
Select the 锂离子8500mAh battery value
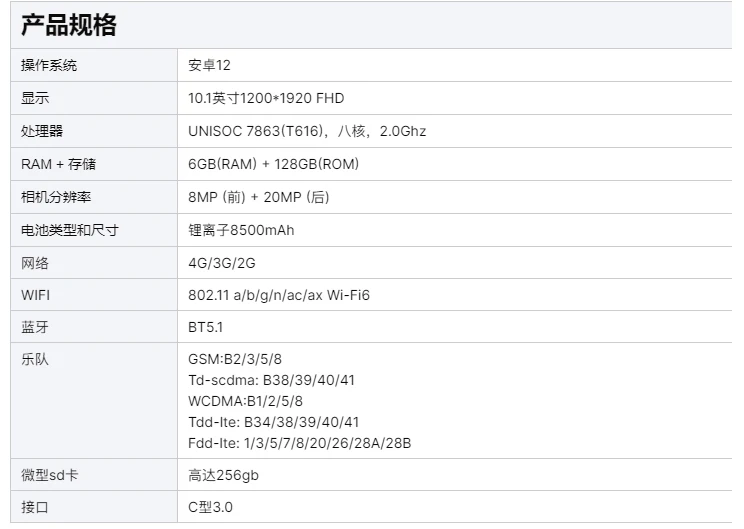(x=241, y=230)
